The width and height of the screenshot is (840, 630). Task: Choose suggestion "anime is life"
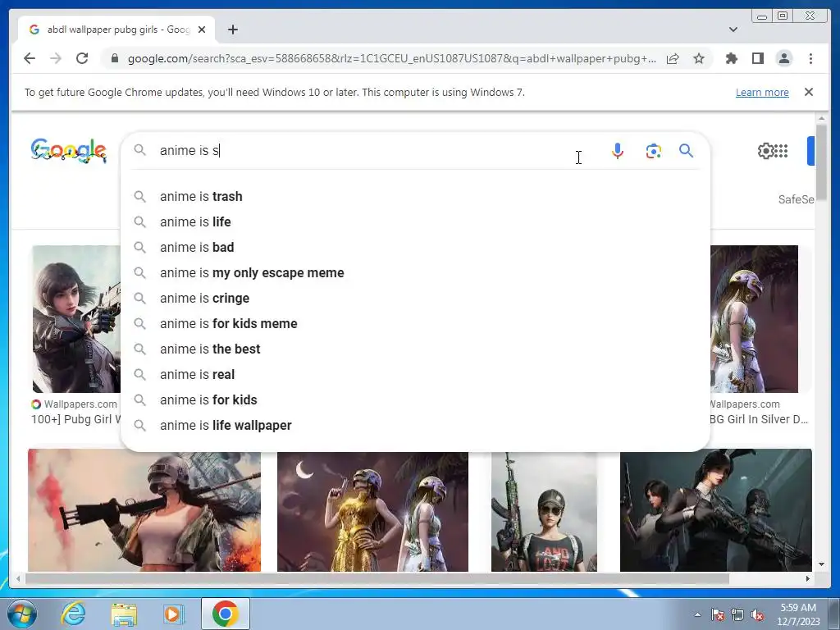click(415, 221)
